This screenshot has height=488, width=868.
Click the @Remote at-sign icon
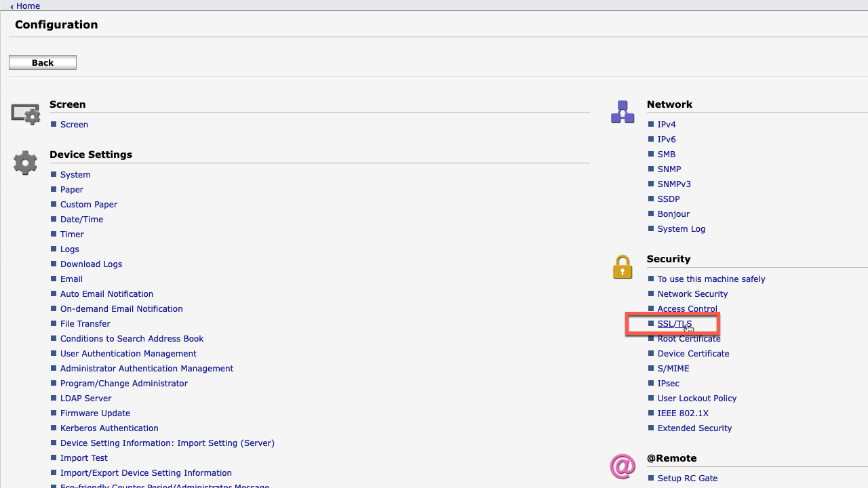coord(623,466)
